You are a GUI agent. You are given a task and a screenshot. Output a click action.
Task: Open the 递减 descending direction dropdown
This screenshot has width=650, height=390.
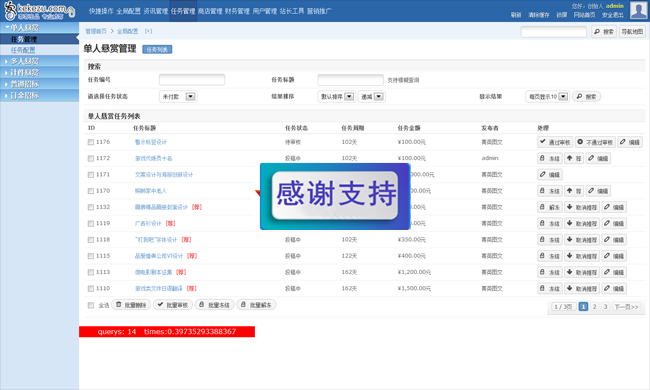[371, 97]
